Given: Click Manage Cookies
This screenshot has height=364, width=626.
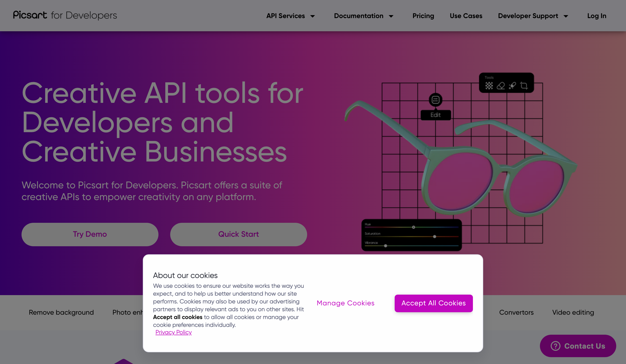Looking at the screenshot, I should pyautogui.click(x=345, y=303).
